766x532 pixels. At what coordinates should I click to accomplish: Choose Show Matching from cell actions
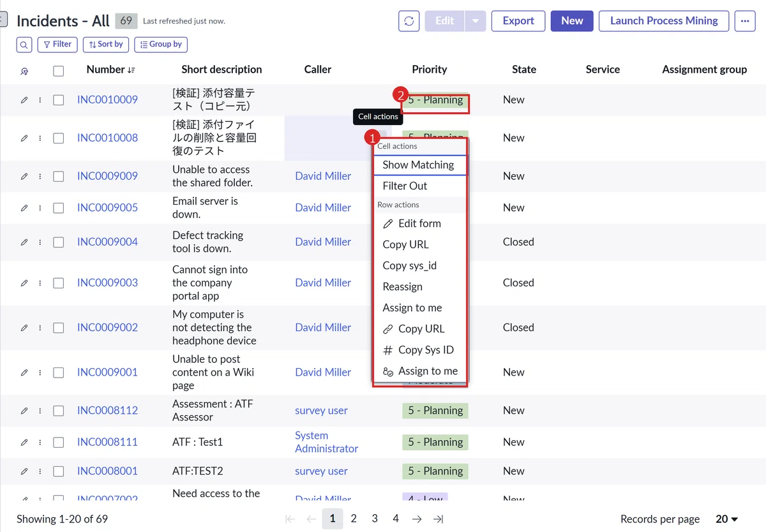pyautogui.click(x=421, y=165)
